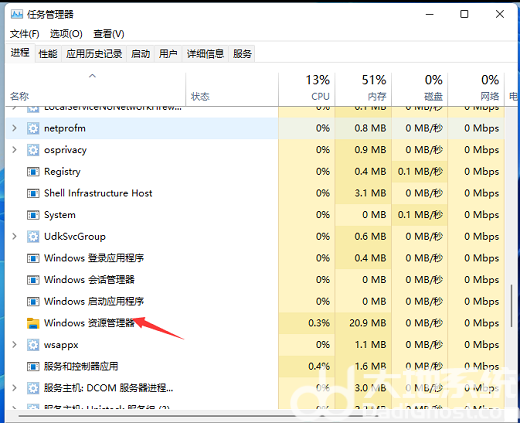520x423 pixels.
Task: Click the Registry process icon
Action: (33, 172)
